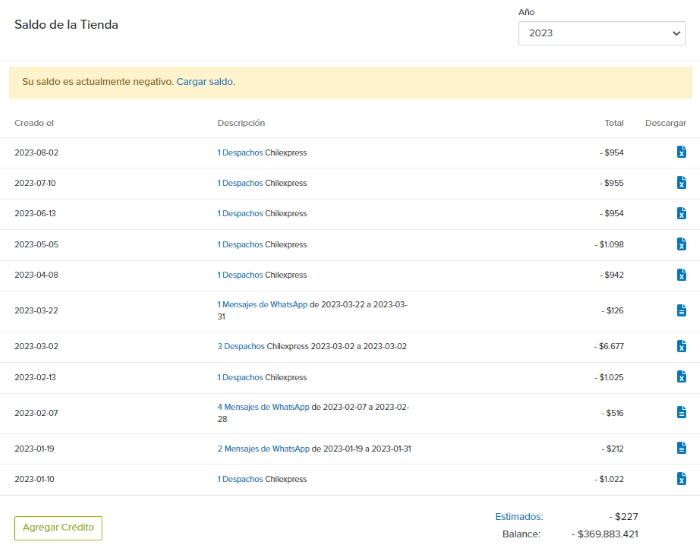This screenshot has height=558, width=700.
Task: Open '4 Mensajes de WhatsApp' link
Action: coord(263,407)
